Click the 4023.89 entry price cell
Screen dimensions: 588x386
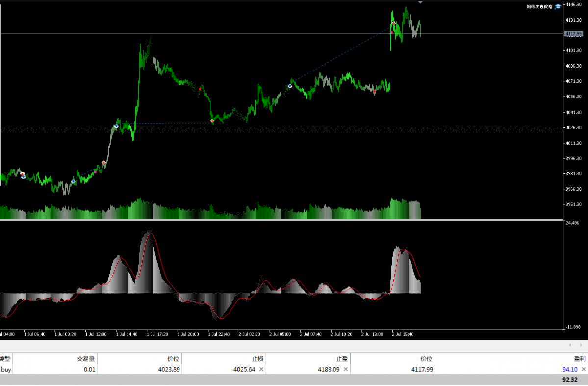coord(169,369)
